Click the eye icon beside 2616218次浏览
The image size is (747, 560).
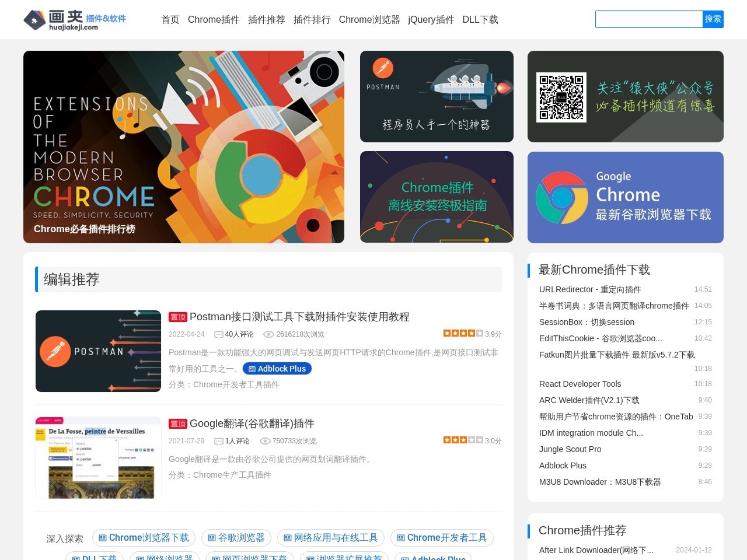pos(268,334)
